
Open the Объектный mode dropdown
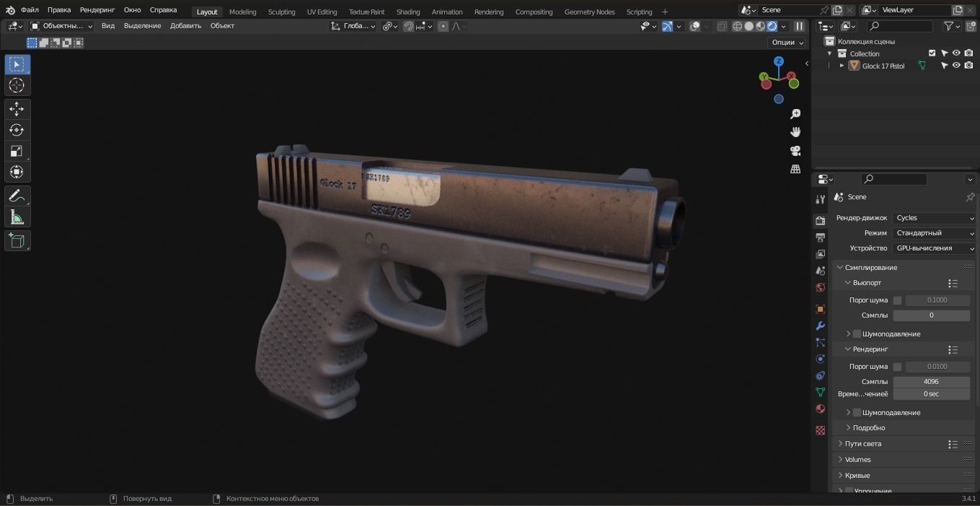(62, 26)
